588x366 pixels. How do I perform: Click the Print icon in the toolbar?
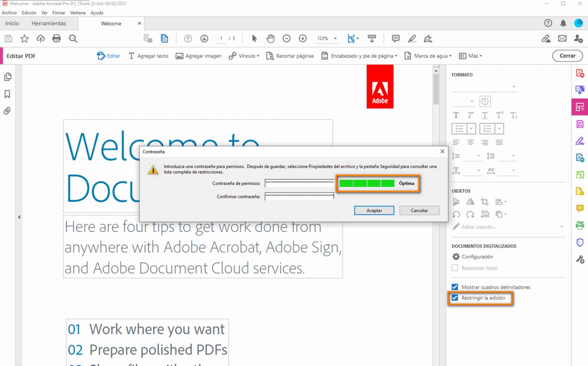[57, 39]
